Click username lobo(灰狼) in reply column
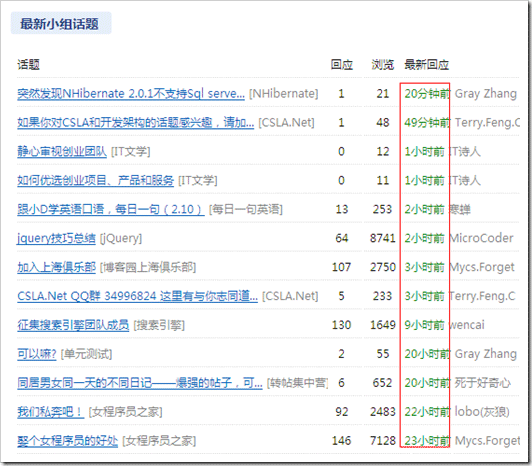 click(x=482, y=412)
